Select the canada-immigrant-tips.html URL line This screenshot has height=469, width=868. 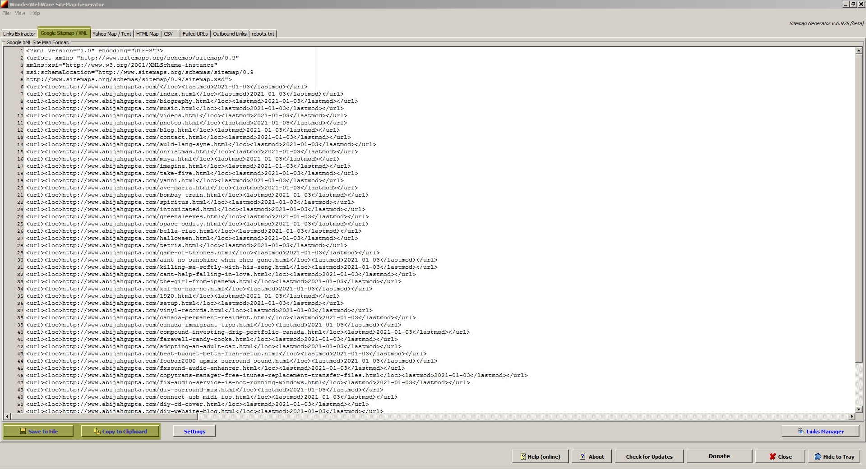(214, 325)
